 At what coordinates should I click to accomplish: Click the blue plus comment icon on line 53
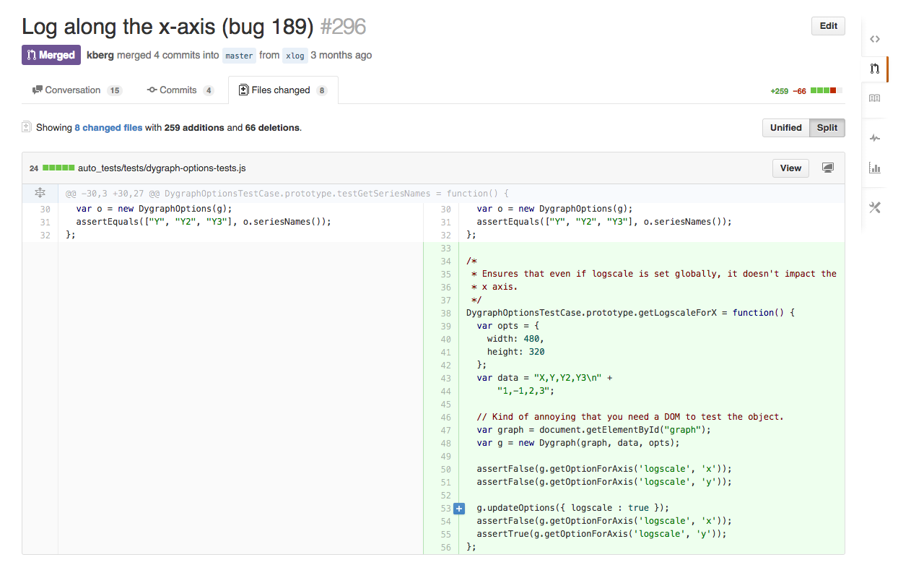[458, 509]
